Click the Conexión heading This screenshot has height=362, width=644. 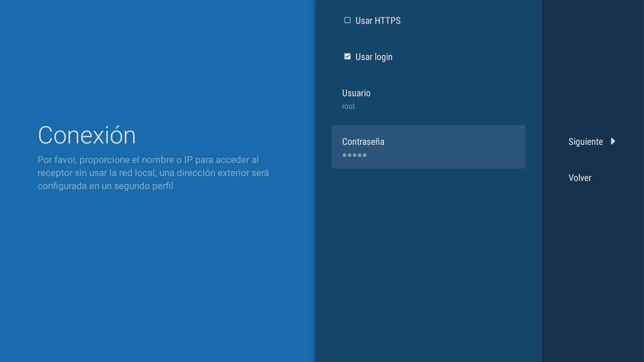[x=87, y=135]
